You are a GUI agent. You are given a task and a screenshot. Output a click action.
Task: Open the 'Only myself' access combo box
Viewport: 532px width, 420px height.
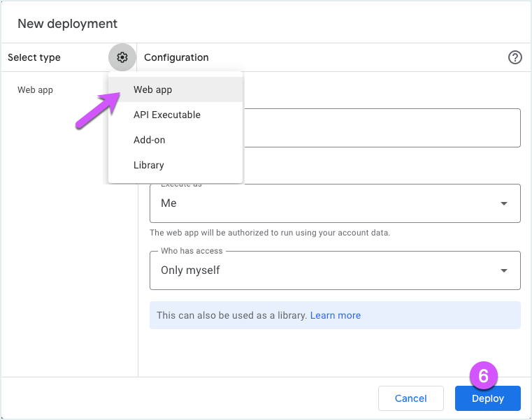[x=335, y=270]
